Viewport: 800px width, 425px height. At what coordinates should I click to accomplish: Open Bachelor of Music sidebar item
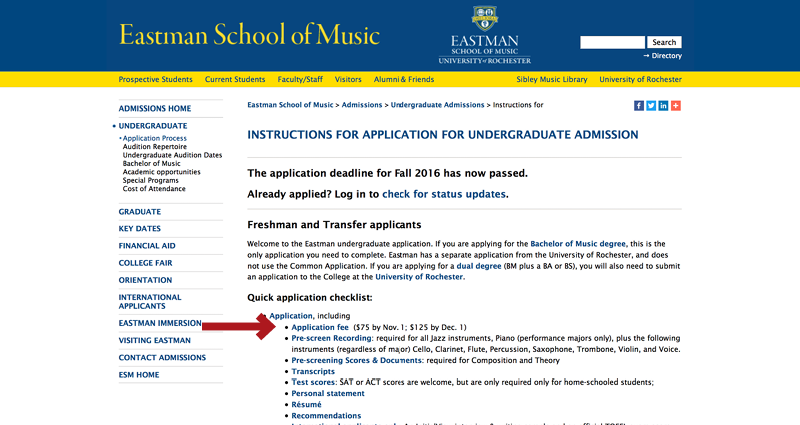point(152,163)
